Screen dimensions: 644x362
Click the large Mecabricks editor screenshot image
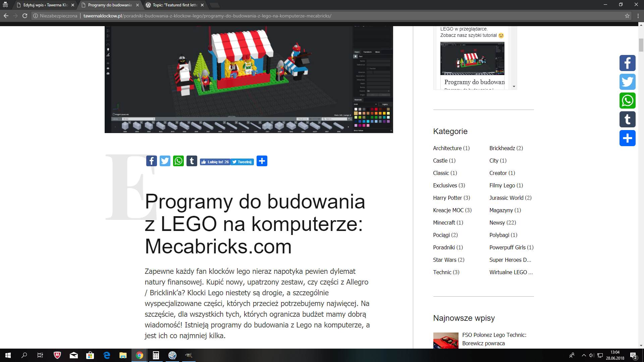tap(249, 79)
